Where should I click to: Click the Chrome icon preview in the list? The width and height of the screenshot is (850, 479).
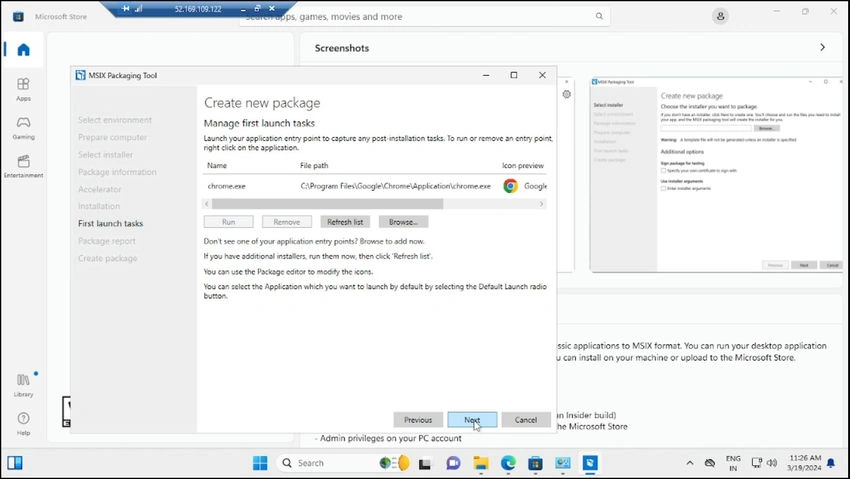click(510, 186)
